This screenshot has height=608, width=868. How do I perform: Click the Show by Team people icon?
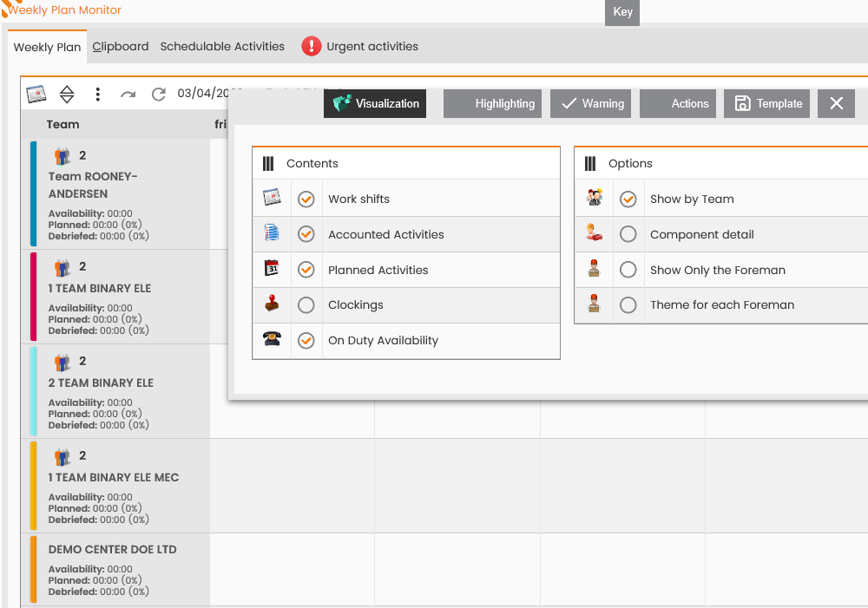click(x=595, y=198)
